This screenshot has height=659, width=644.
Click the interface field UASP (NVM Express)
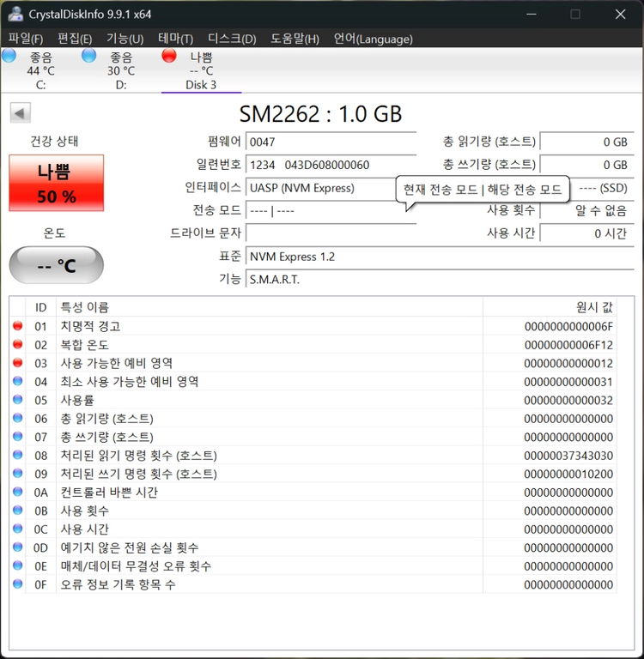[322, 188]
